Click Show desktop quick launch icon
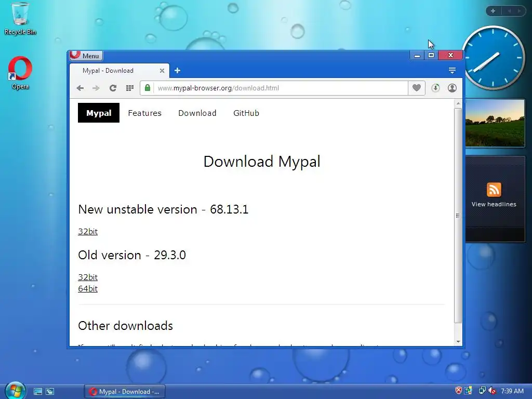Screen dimensions: 532x399 (x=37, y=392)
